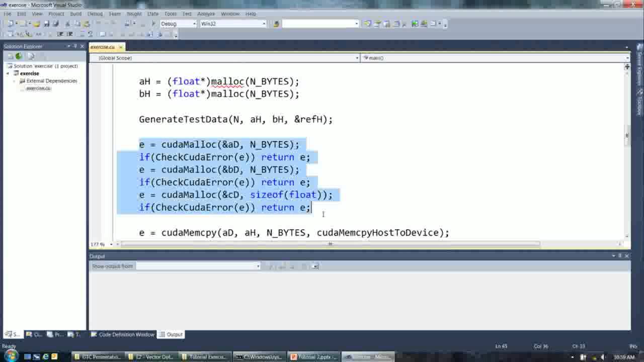Click the editor split-window handle

click(x=627, y=67)
